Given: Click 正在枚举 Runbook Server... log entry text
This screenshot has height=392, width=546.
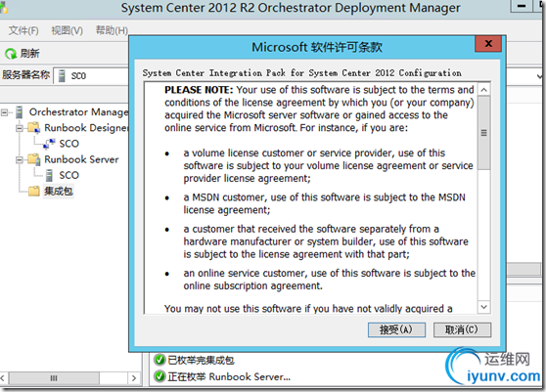Looking at the screenshot, I should 229,376.
